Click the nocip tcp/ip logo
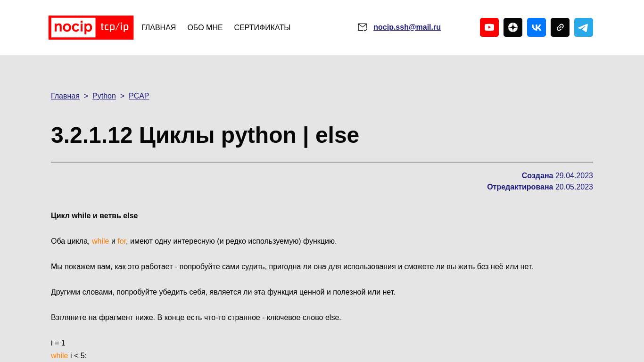The width and height of the screenshot is (644, 362). [x=91, y=27]
